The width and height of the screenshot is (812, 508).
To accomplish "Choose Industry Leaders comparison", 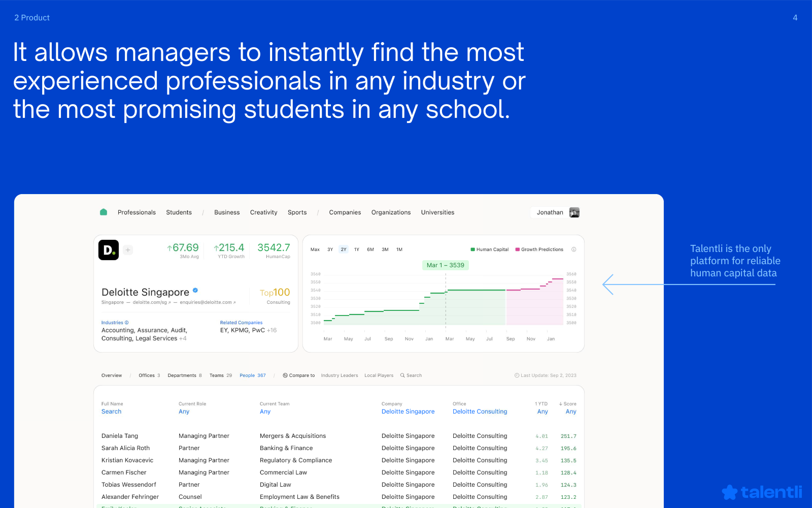I will [x=340, y=375].
